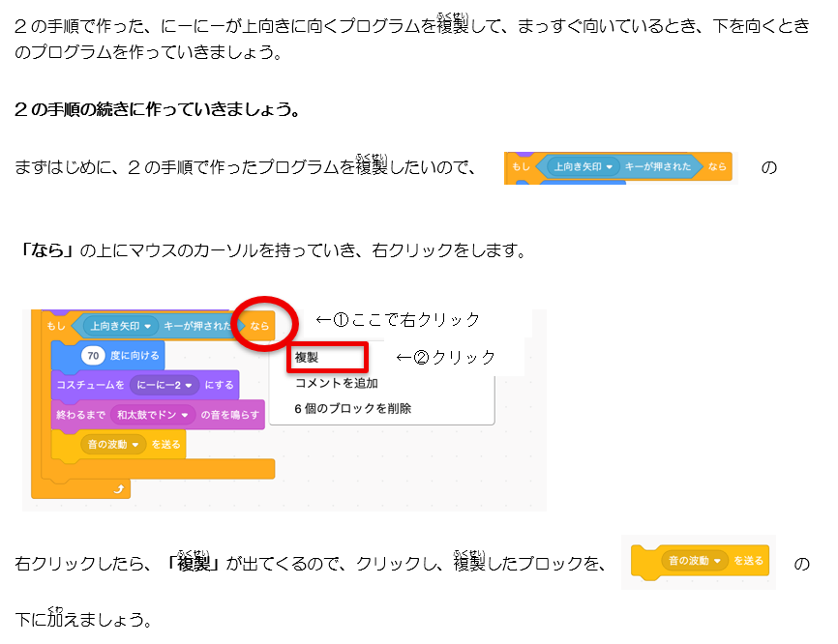Click the blue '70 度に向ける' motion block

click(x=135, y=355)
